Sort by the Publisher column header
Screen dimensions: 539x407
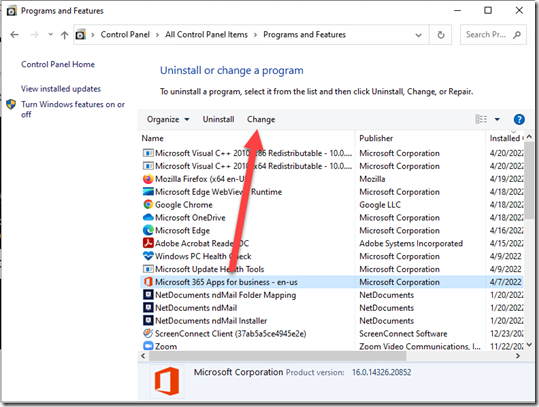(x=420, y=138)
